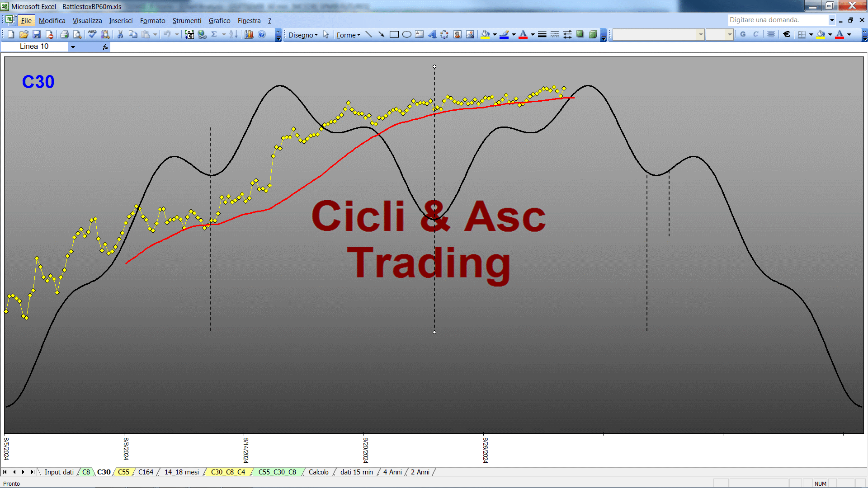Image resolution: width=868 pixels, height=488 pixels.
Task: Open Drawing toolbar Fill Color dropdown arrow
Action: (495, 34)
